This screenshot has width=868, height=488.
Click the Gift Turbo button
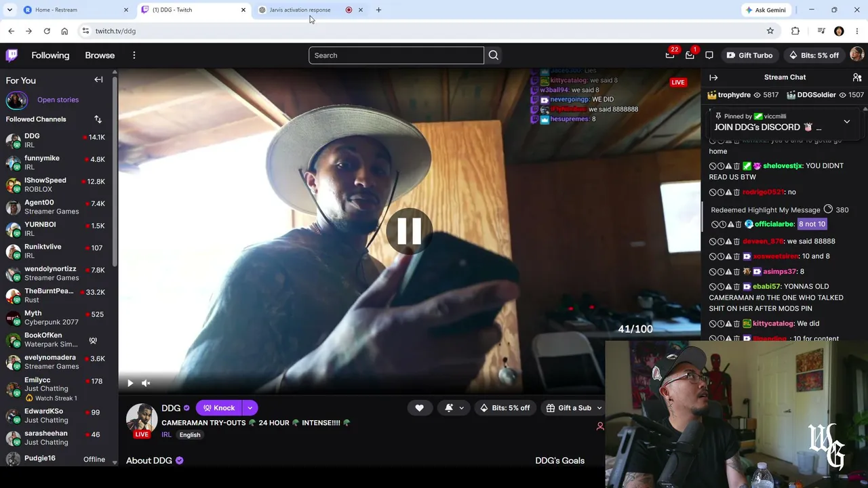(749, 56)
